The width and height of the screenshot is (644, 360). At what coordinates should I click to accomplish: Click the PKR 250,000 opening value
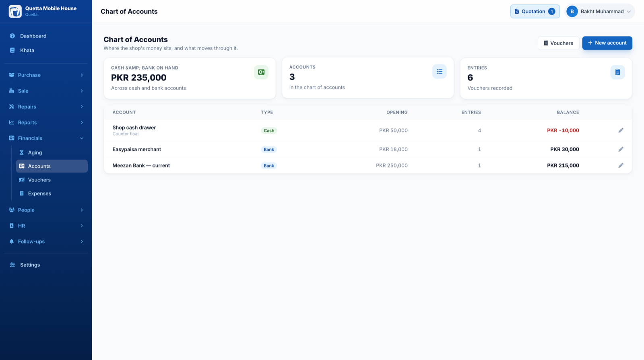[x=392, y=165]
